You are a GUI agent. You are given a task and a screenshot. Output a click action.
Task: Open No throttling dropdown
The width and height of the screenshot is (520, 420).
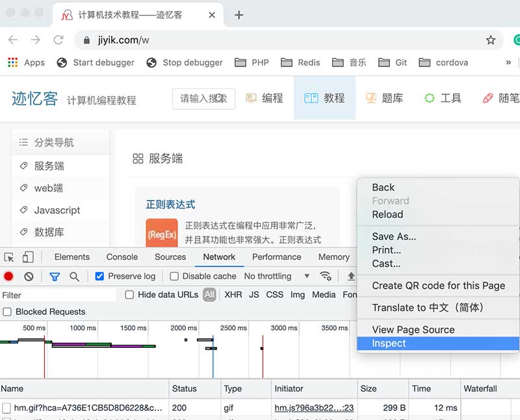(277, 276)
